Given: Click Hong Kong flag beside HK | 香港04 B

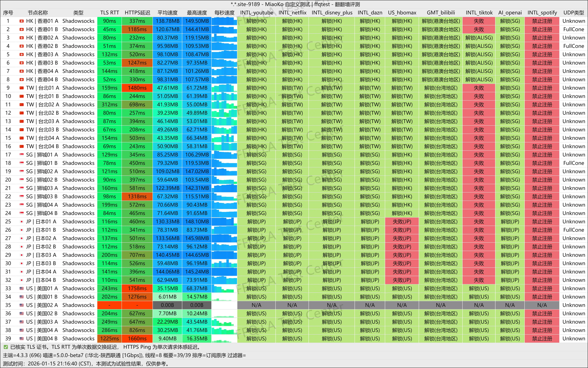Looking at the screenshot, I should point(21,80).
